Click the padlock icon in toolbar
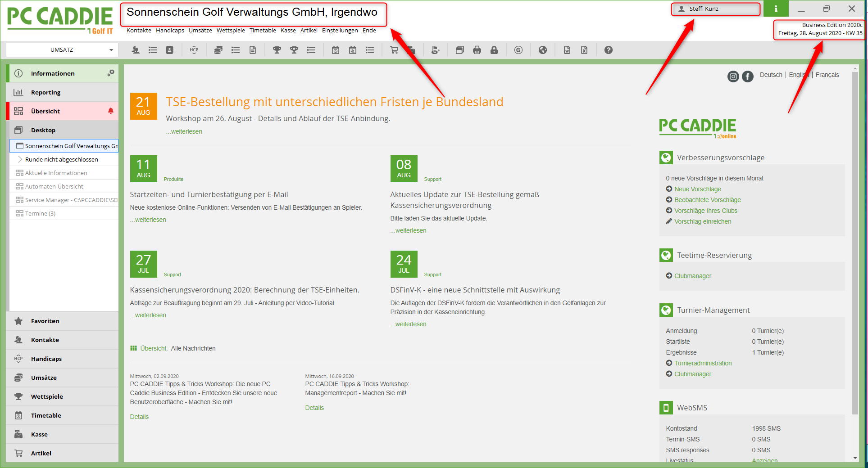868x468 pixels. click(x=494, y=50)
